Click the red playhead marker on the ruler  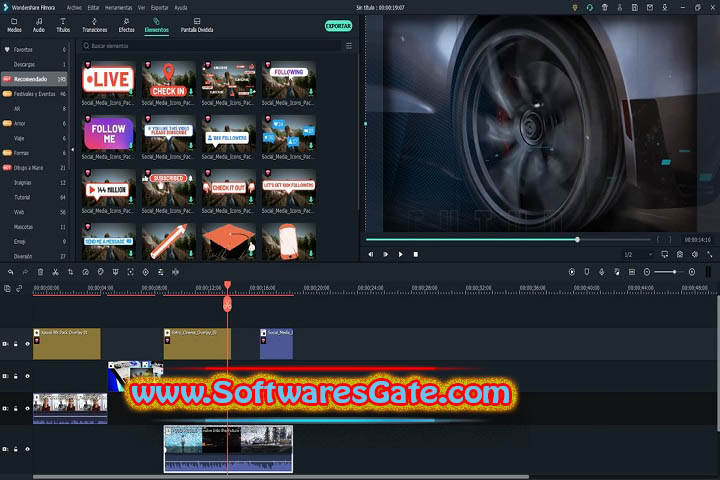[x=227, y=286]
